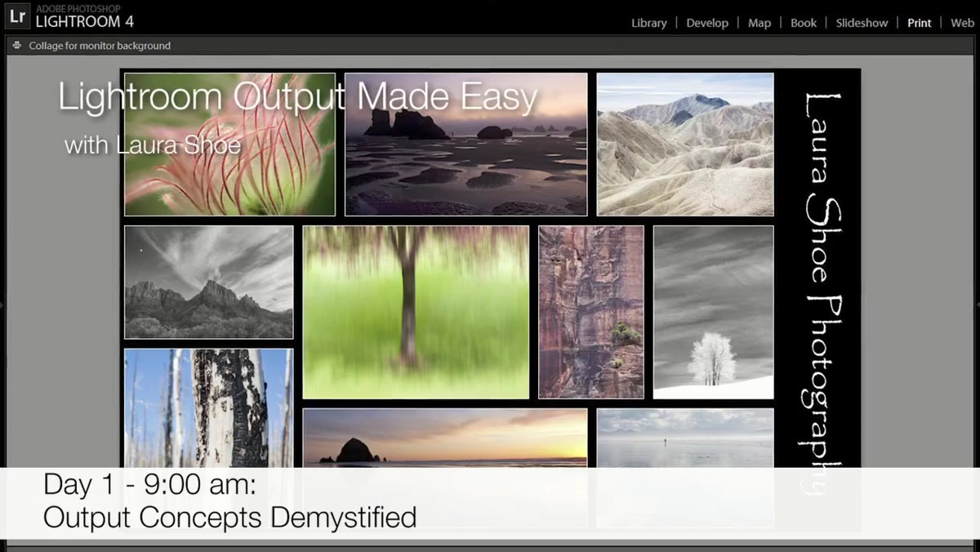Open the Develop module
Image resolution: width=980 pixels, height=552 pixels.
point(707,23)
